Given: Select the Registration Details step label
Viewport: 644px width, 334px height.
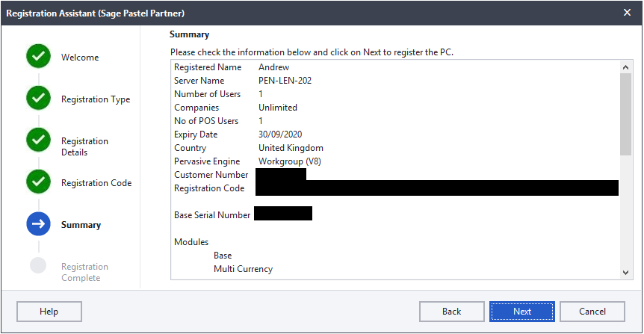Looking at the screenshot, I should [84, 146].
